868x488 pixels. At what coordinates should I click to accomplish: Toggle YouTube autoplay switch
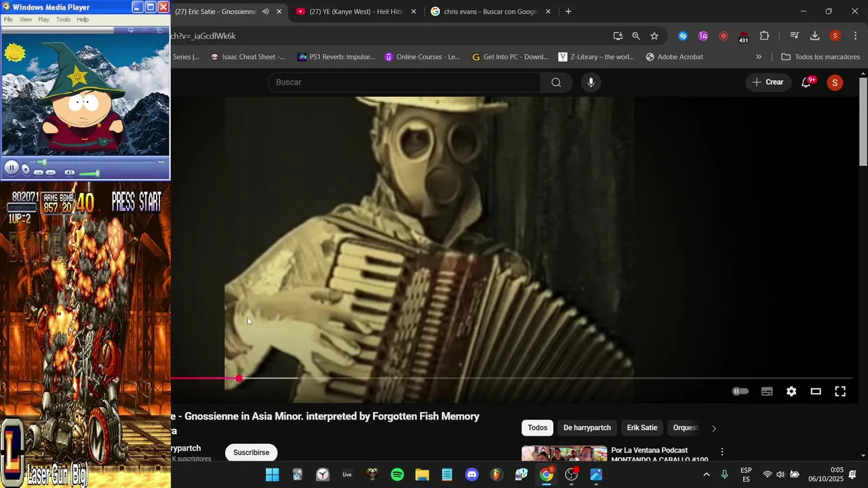[741, 391]
